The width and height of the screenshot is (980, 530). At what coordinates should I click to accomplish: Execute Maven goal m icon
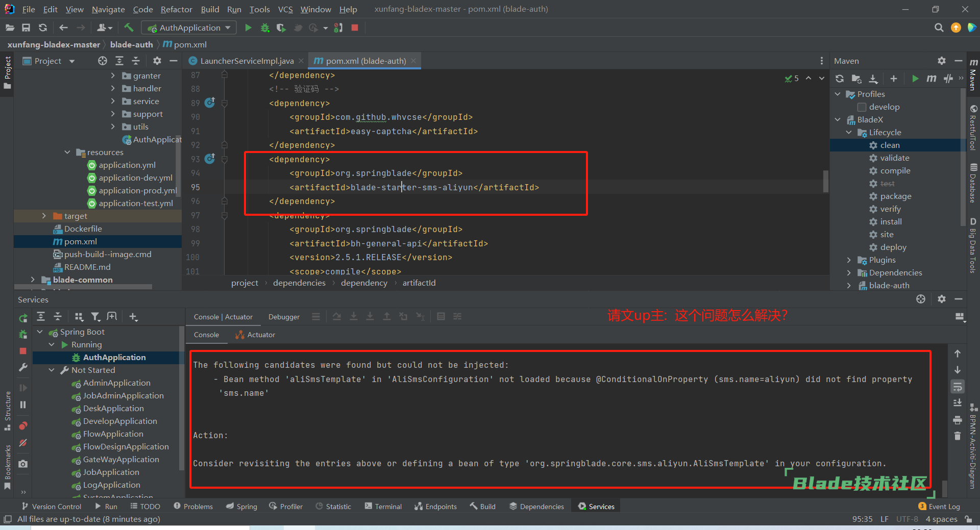pos(932,78)
